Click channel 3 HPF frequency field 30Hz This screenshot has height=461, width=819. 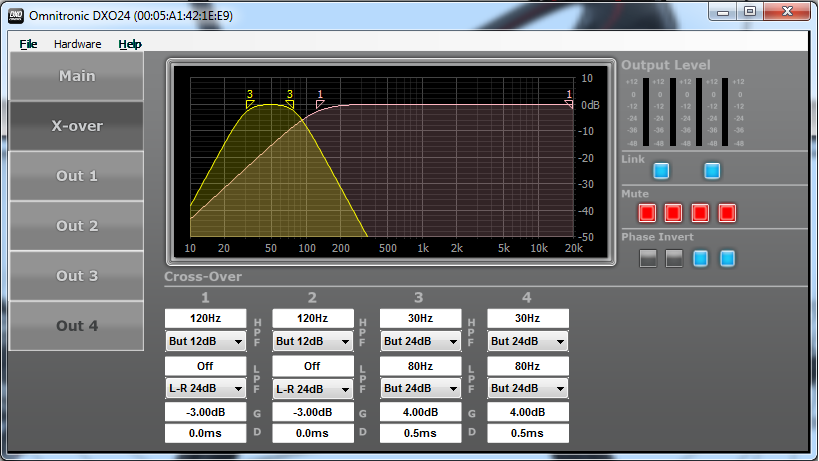tap(420, 318)
